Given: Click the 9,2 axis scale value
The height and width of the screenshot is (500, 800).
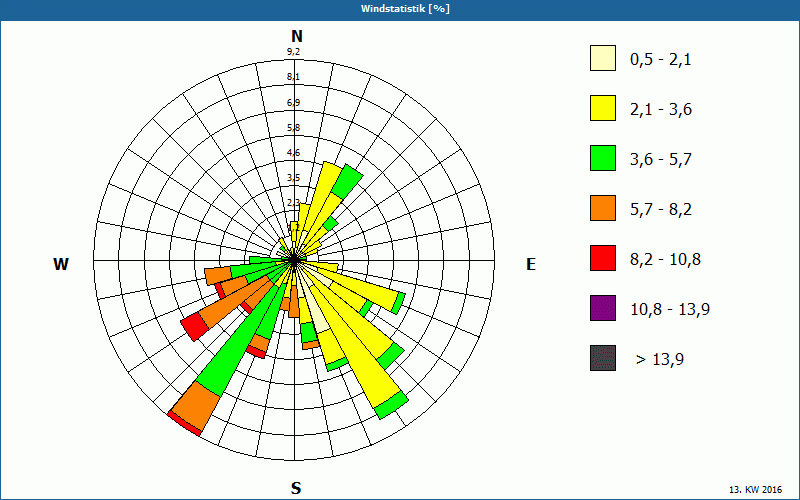Looking at the screenshot, I should pyautogui.click(x=293, y=52).
